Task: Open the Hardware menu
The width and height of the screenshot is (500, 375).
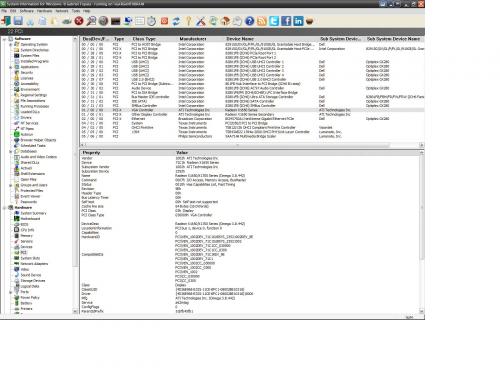Action: 44,11
